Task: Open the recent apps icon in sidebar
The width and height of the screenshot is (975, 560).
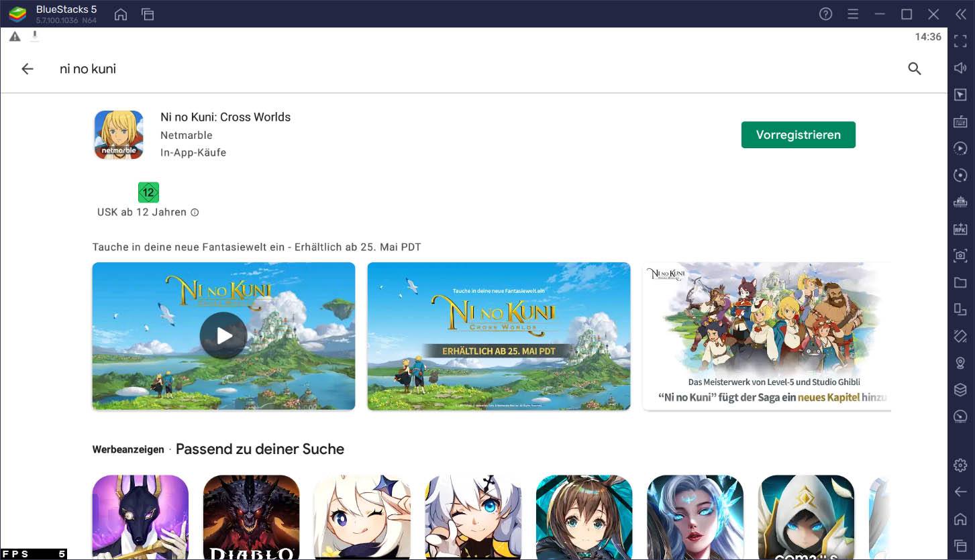Action: (960, 545)
